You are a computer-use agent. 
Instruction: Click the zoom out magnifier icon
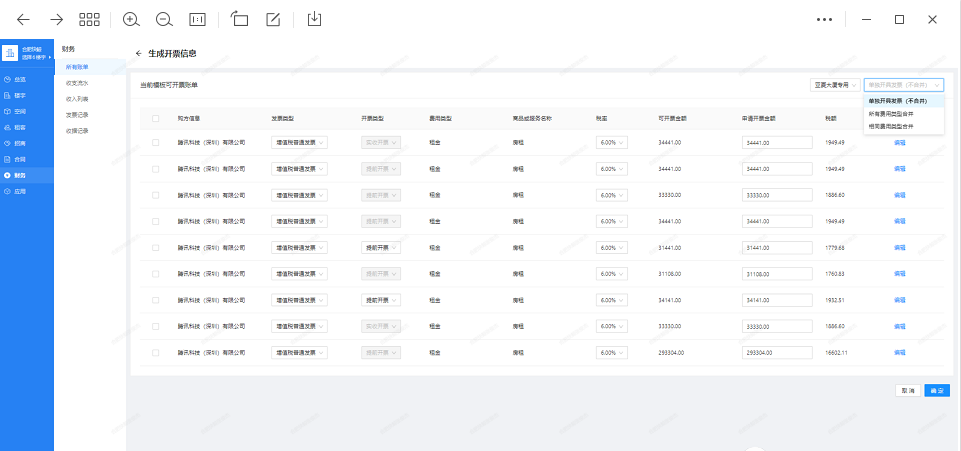165,19
